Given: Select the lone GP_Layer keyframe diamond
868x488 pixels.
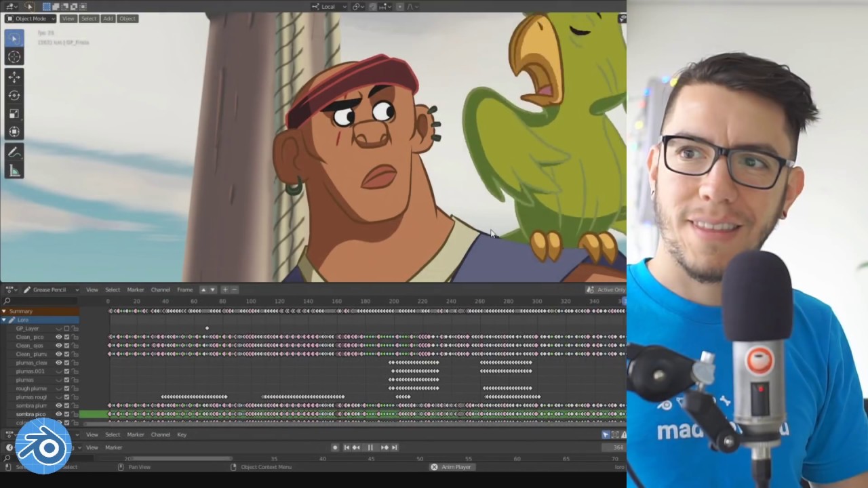Looking at the screenshot, I should tap(207, 328).
